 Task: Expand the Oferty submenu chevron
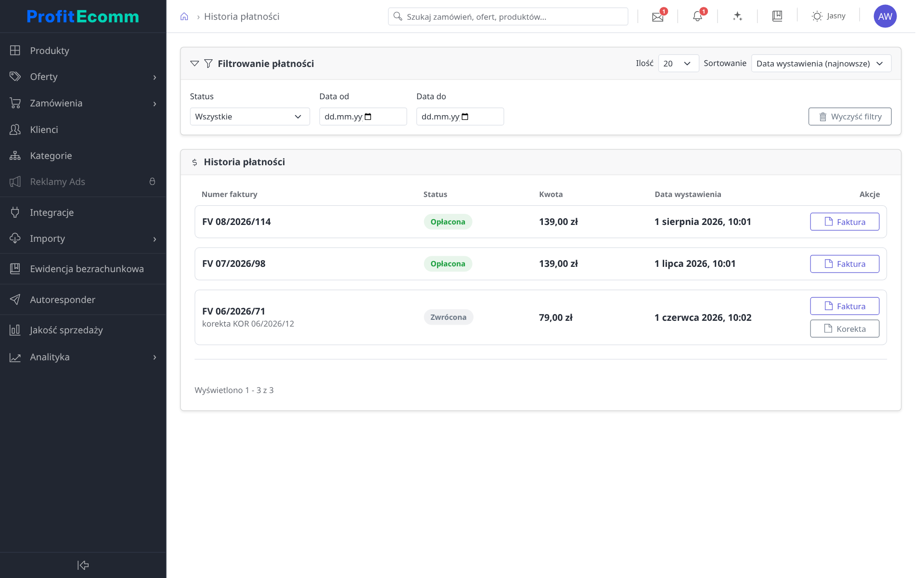pos(154,77)
